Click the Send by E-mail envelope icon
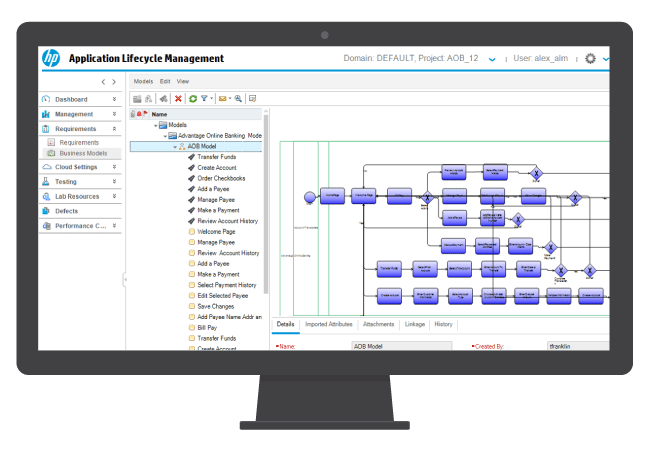 click(223, 99)
